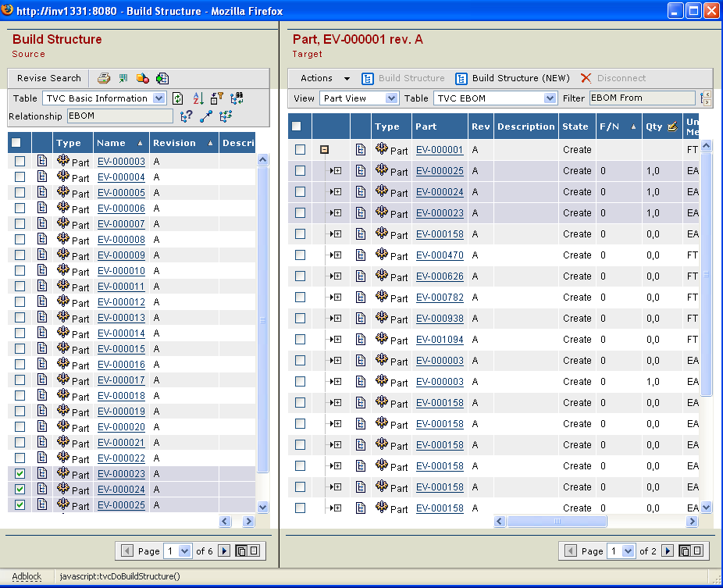Screen dimensions: 723x588
Task: Click the refresh table icon beside TVC Basic Information
Action: pos(178,98)
